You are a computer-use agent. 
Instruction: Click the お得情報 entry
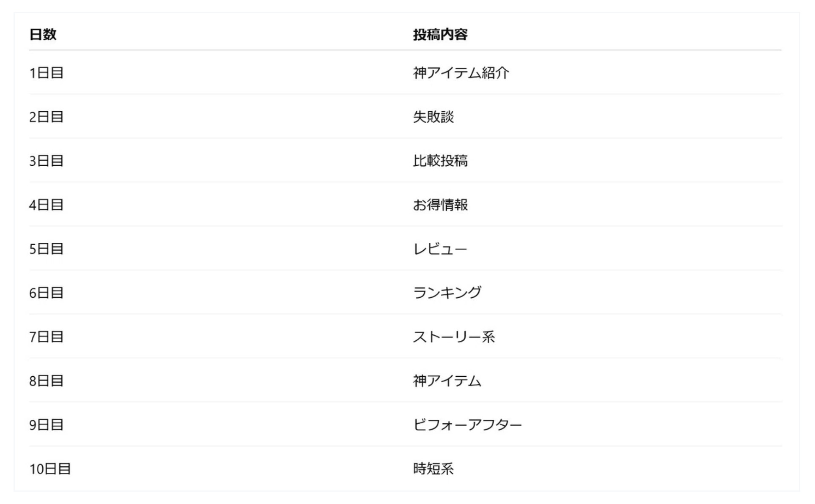(440, 205)
